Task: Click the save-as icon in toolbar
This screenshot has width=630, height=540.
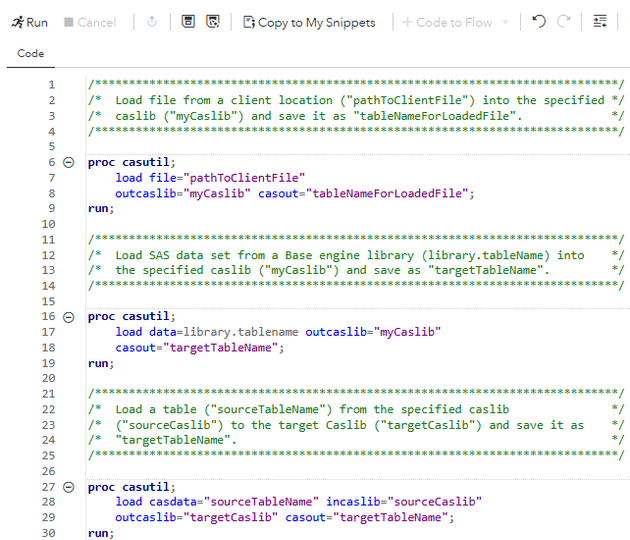Action: pos(213,22)
